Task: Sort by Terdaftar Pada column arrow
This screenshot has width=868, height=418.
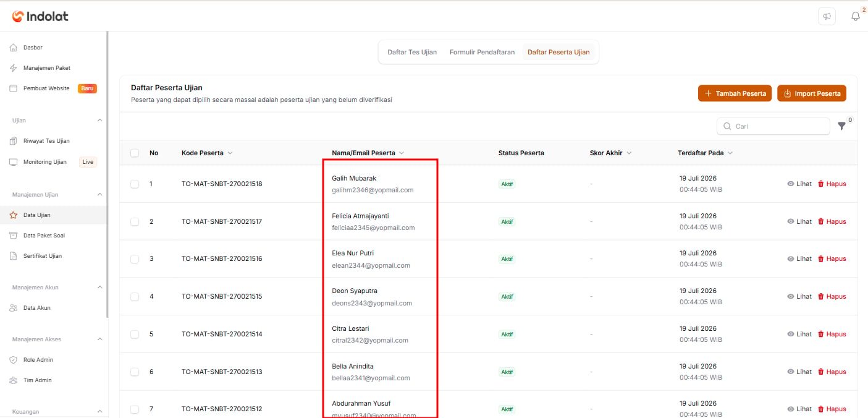Action: 730,153
